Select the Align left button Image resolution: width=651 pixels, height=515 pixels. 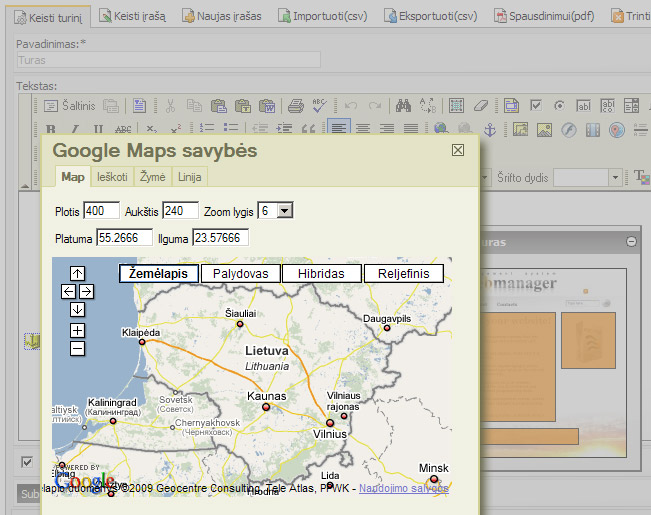pos(339,128)
